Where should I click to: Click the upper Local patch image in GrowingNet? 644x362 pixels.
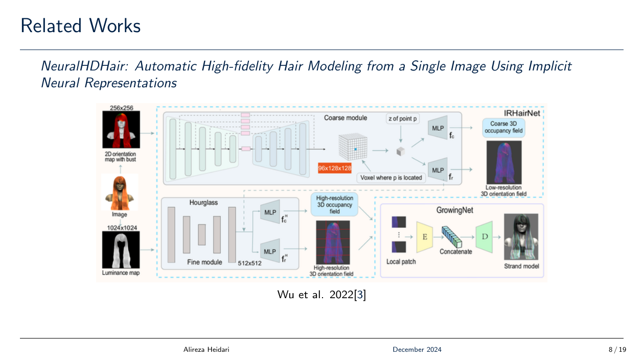point(399,222)
